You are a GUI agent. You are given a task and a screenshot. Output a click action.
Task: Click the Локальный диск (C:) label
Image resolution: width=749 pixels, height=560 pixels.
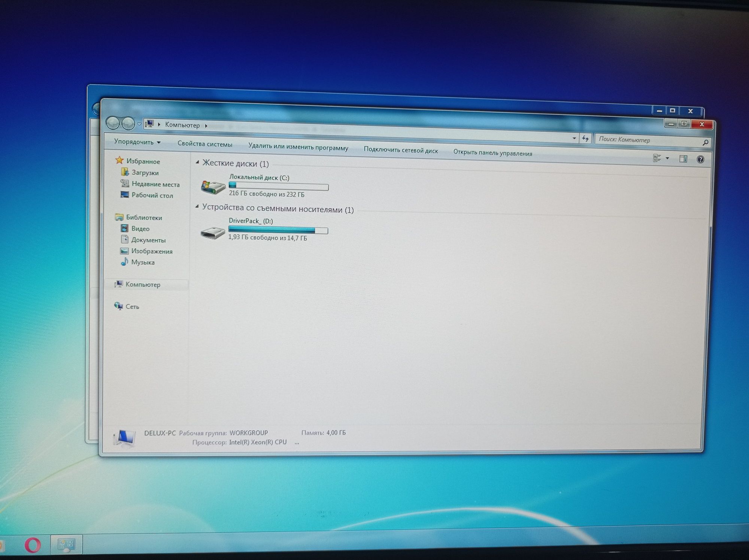[259, 177]
